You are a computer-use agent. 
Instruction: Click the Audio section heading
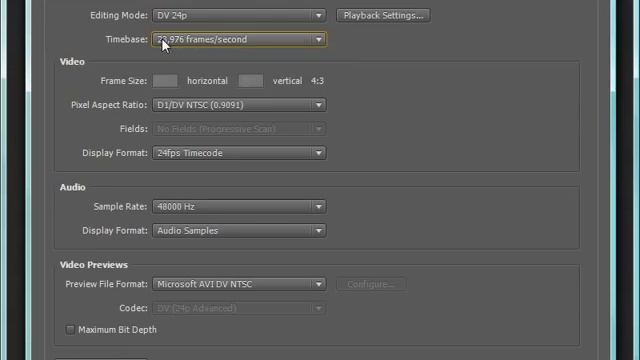point(73,187)
